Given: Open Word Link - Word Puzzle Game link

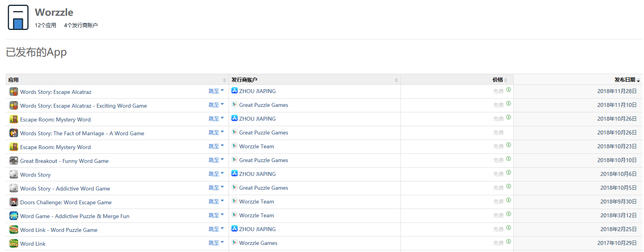Looking at the screenshot, I should [59, 230].
